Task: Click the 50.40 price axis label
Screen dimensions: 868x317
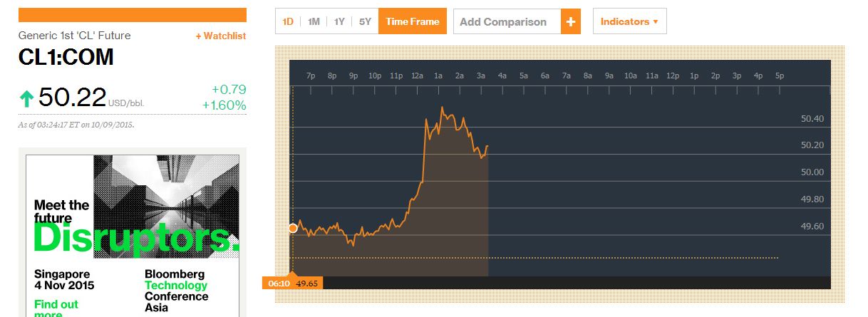Action: tap(812, 119)
